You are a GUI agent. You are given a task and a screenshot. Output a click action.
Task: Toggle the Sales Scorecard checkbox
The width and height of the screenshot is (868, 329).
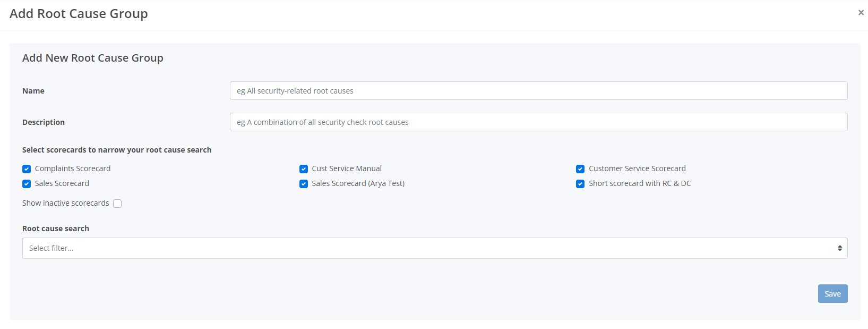[x=27, y=184]
